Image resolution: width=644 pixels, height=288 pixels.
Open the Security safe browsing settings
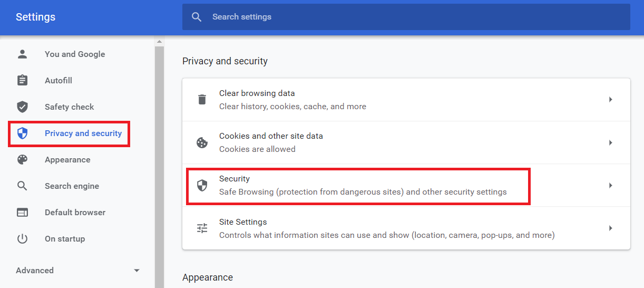coord(363,186)
